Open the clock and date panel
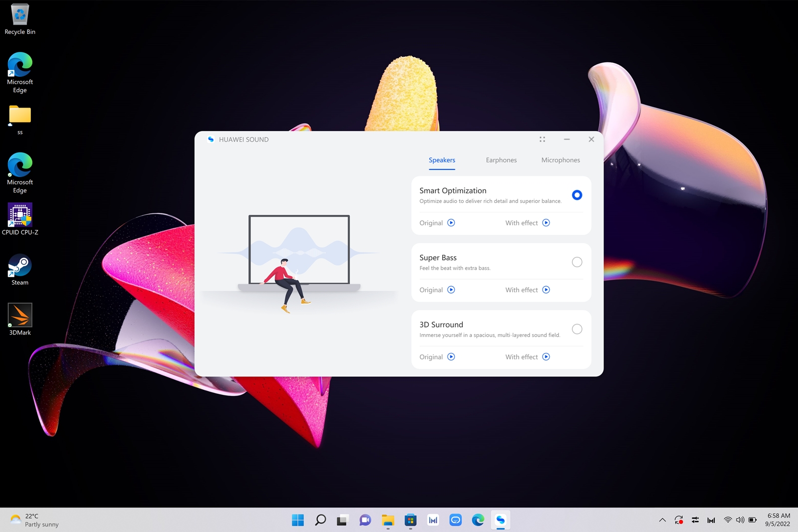The image size is (798, 532). [x=778, y=520]
